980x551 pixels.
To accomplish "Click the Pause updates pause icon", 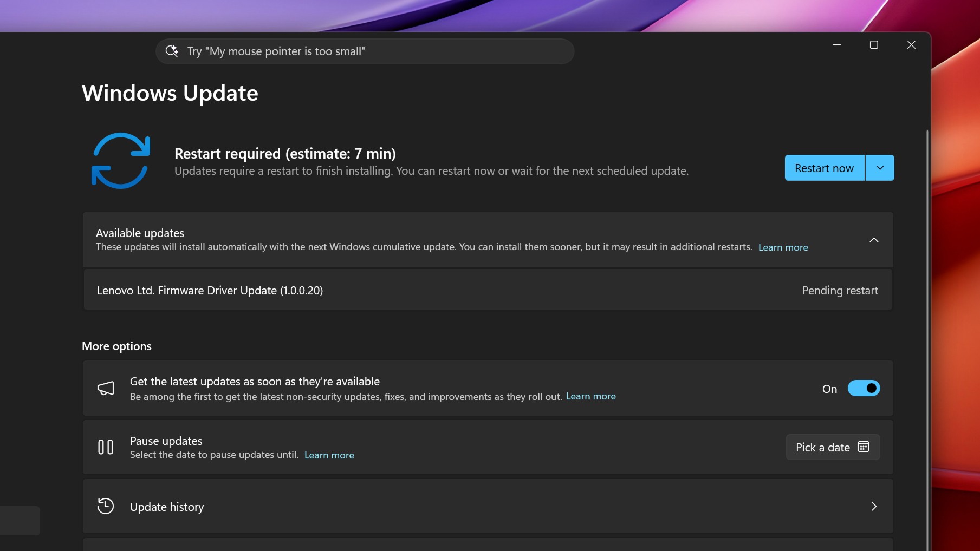I will point(105,447).
